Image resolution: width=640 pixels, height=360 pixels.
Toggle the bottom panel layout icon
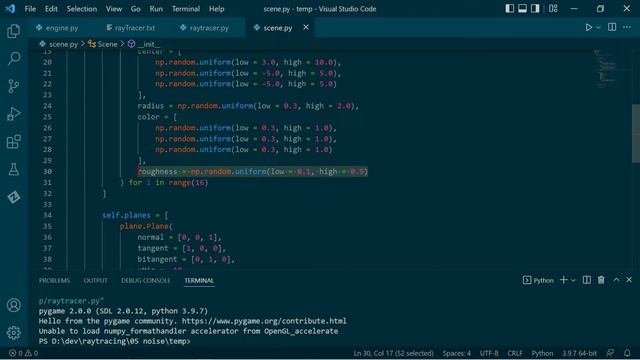tap(522, 9)
